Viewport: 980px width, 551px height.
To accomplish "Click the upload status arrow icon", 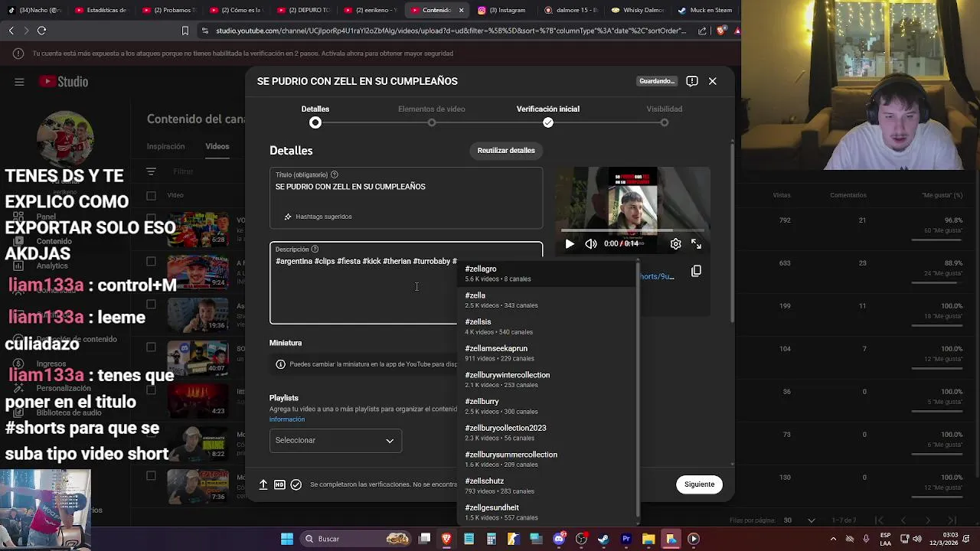I will tap(263, 484).
